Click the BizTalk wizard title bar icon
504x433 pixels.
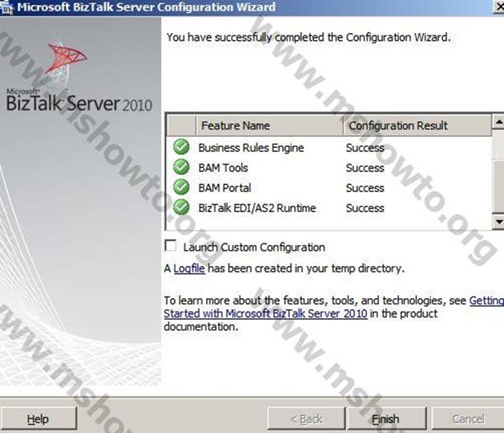(6, 8)
